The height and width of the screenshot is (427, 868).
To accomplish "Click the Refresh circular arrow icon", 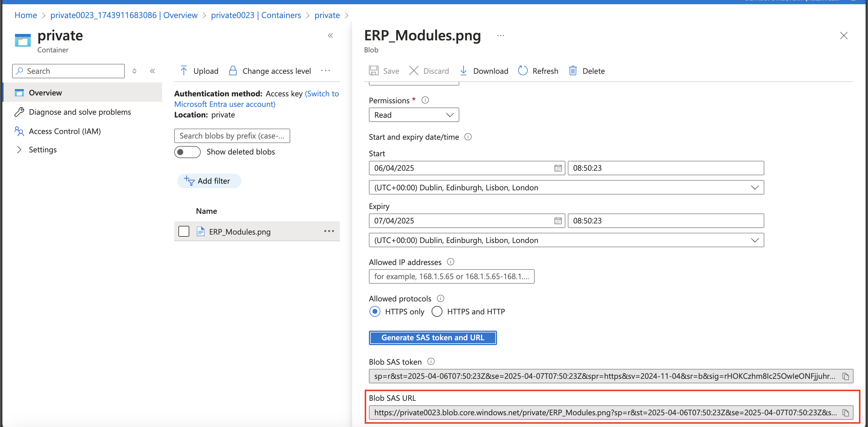I will pyautogui.click(x=523, y=71).
